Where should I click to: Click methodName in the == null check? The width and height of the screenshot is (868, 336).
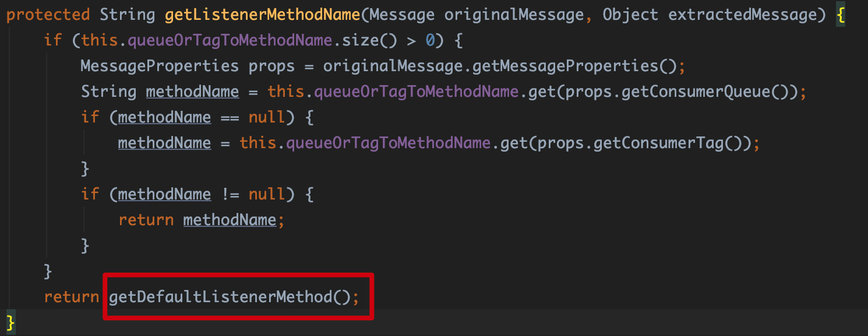pyautogui.click(x=164, y=117)
